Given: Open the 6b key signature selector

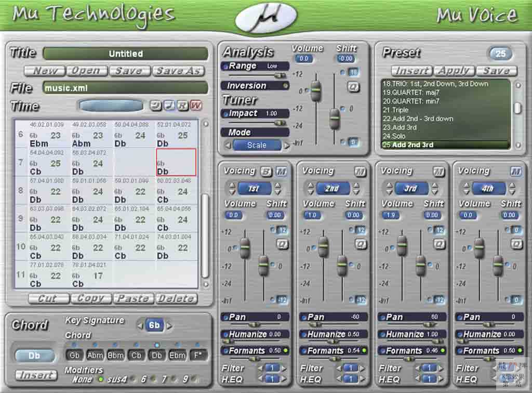Looking at the screenshot, I should click(154, 325).
